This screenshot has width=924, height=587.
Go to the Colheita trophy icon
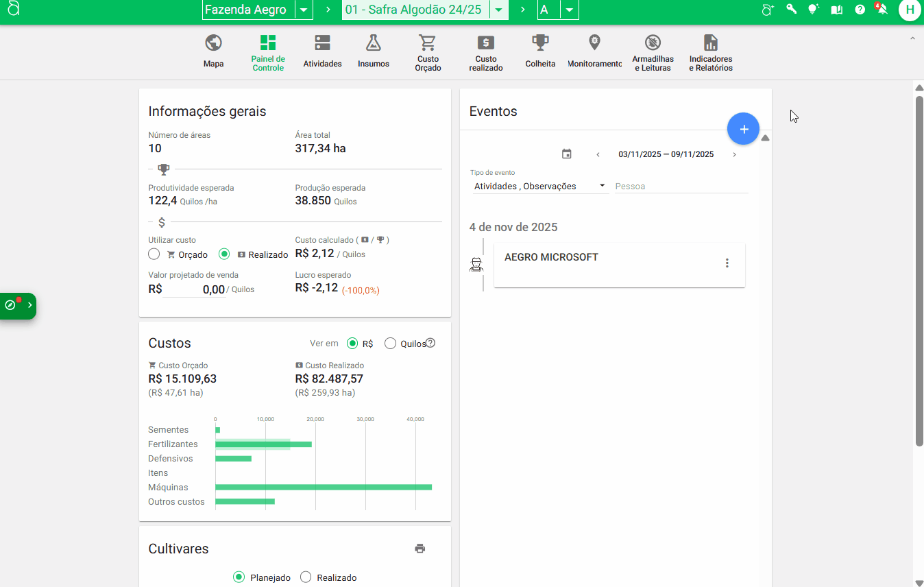[540, 44]
